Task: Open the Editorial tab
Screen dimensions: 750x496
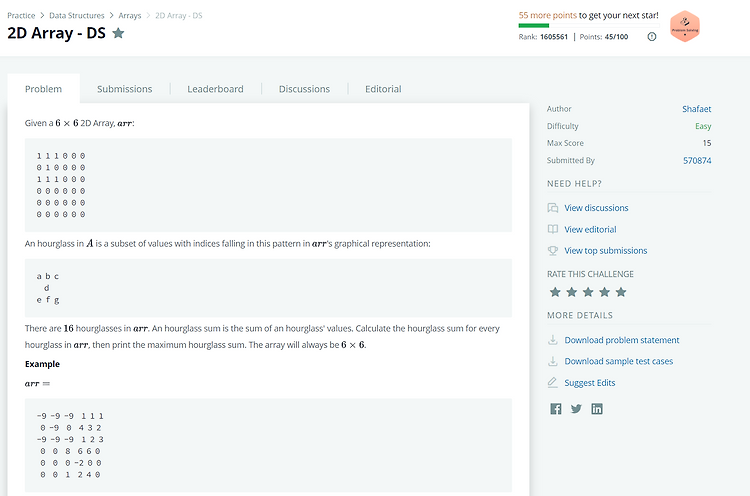Action: pos(383,89)
